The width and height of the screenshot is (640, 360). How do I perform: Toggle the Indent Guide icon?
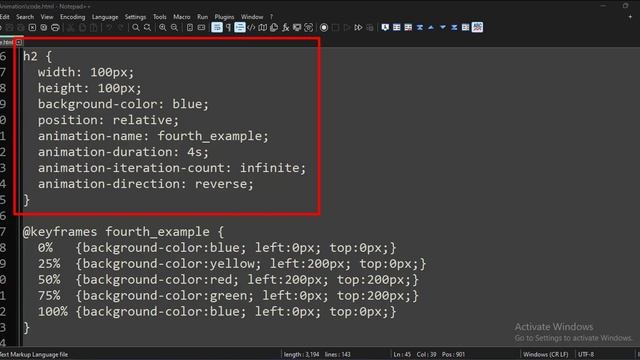pyautogui.click(x=240, y=27)
